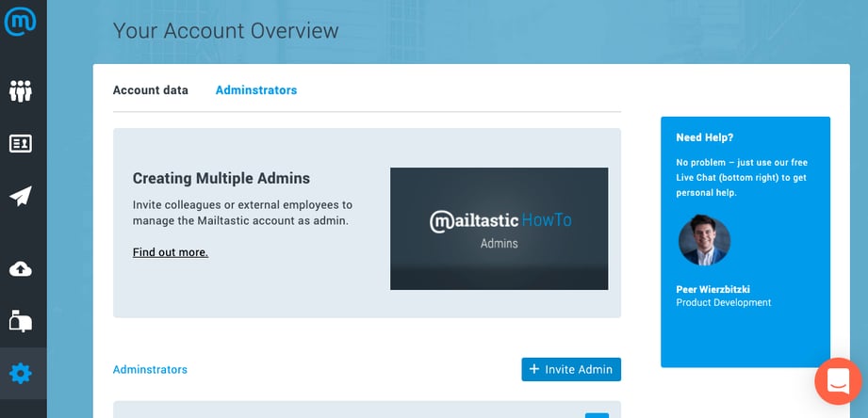
Task: Click the Creating Multiple Admins heading
Action: click(221, 178)
